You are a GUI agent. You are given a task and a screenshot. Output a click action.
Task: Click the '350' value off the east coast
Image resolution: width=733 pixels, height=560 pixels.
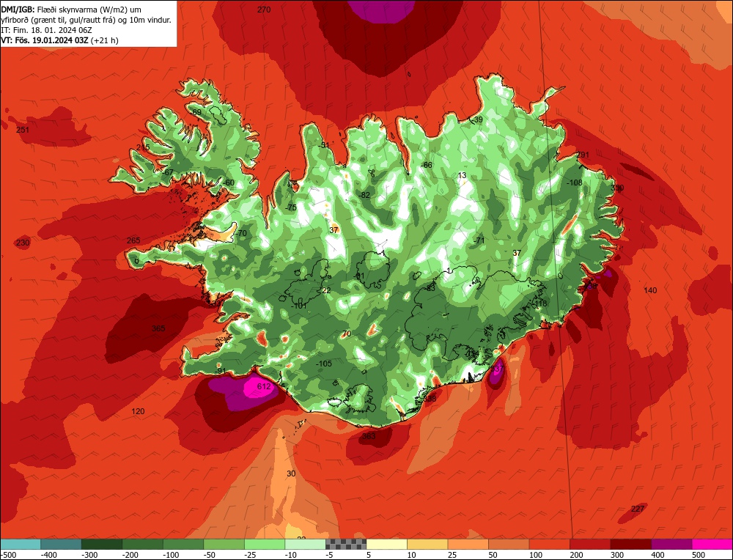click(x=617, y=188)
